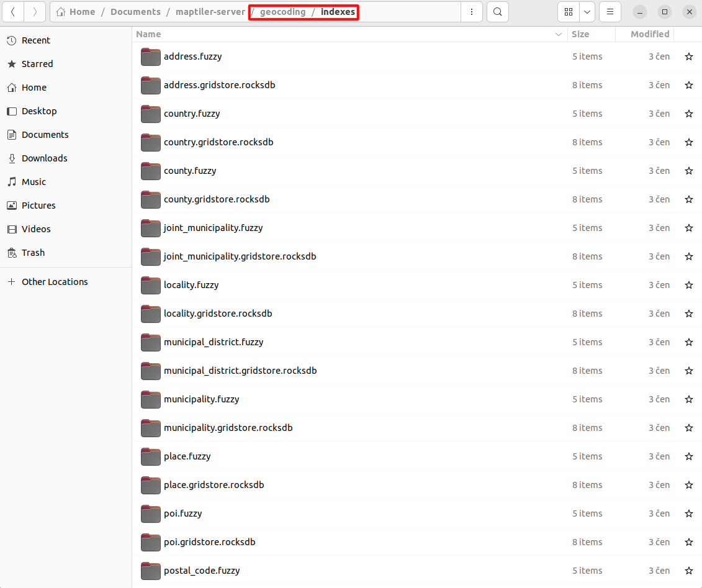
Task: Star the locality.fuzzy folder
Action: coord(688,285)
